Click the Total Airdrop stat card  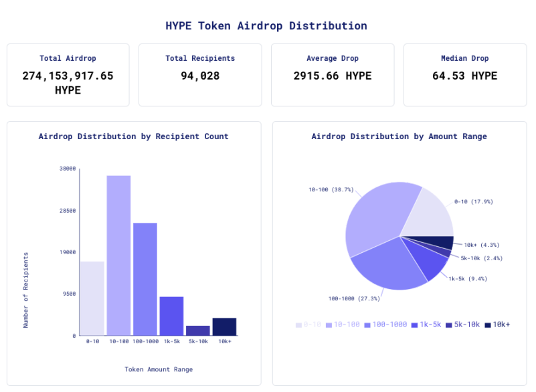67,74
